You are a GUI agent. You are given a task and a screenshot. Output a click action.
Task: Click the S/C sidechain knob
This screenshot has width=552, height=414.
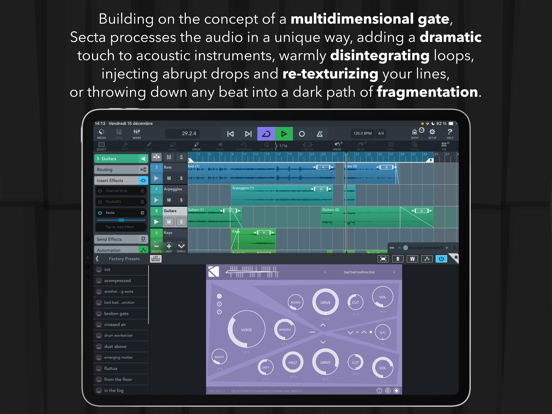click(x=383, y=332)
